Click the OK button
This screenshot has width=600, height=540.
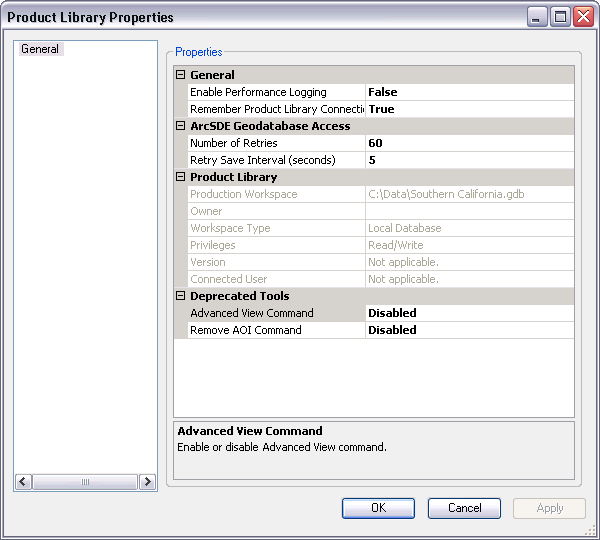(x=378, y=508)
